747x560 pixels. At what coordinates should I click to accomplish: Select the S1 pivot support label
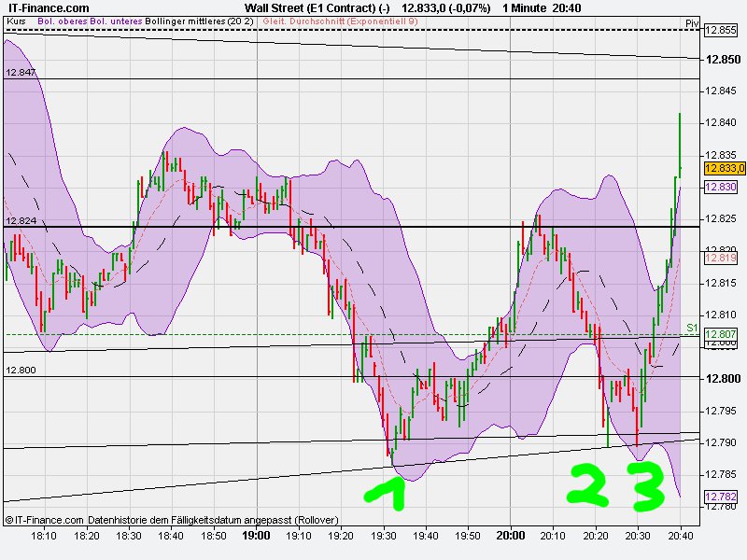tap(691, 327)
